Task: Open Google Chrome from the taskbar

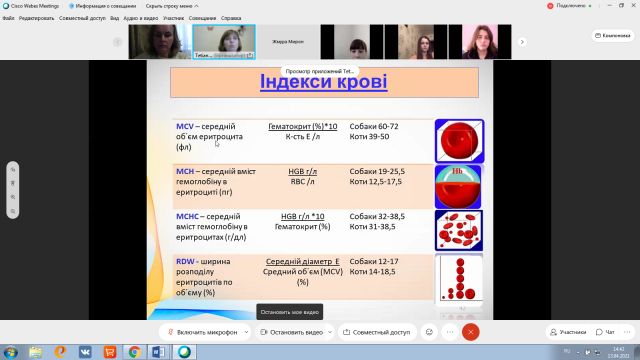Action: [x=134, y=352]
